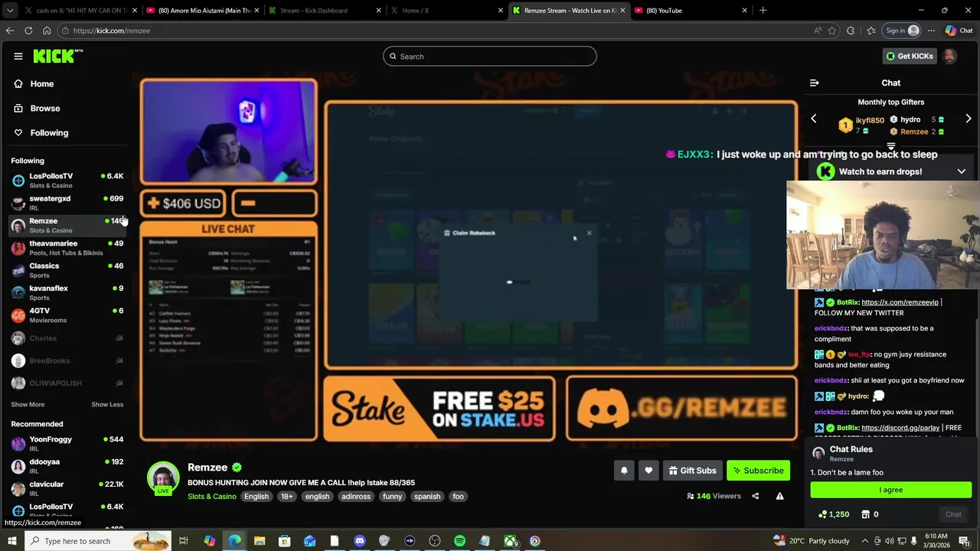The image size is (980, 551).
Task: Click the Get KICKs button
Action: 909,56
